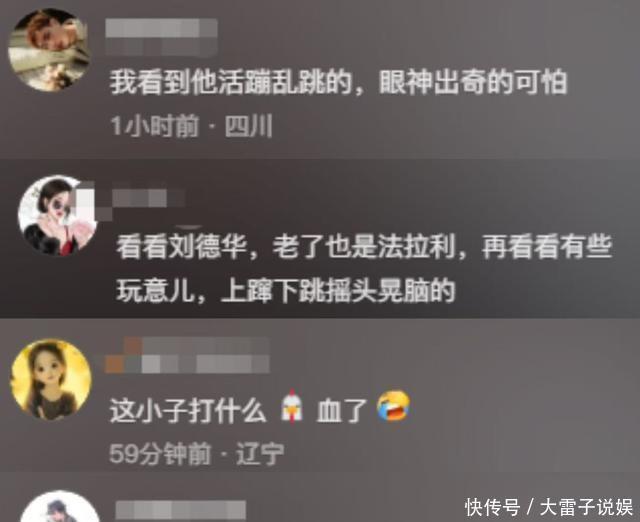The image size is (640, 522).
Task: Tap the partially visible bottom avatar
Action: click(x=60, y=506)
